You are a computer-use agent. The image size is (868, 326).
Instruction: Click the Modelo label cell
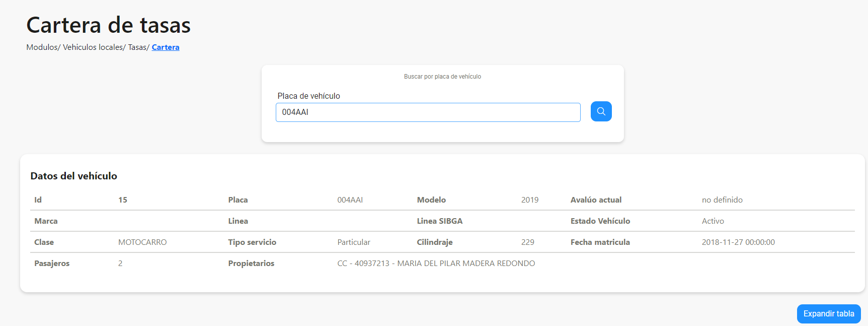[x=431, y=200]
